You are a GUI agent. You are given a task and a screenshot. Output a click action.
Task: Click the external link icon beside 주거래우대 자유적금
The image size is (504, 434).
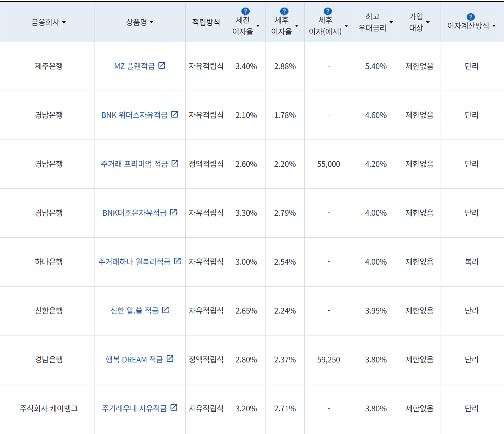click(175, 408)
